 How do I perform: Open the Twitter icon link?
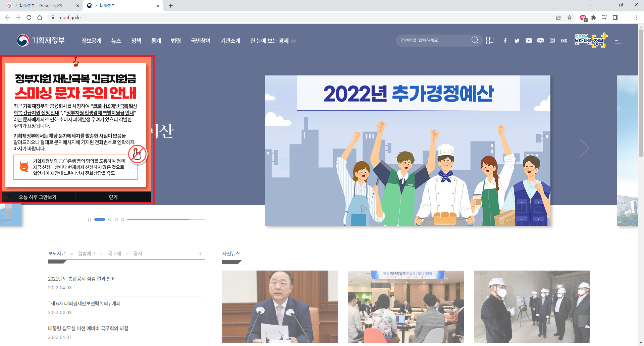pos(517,41)
